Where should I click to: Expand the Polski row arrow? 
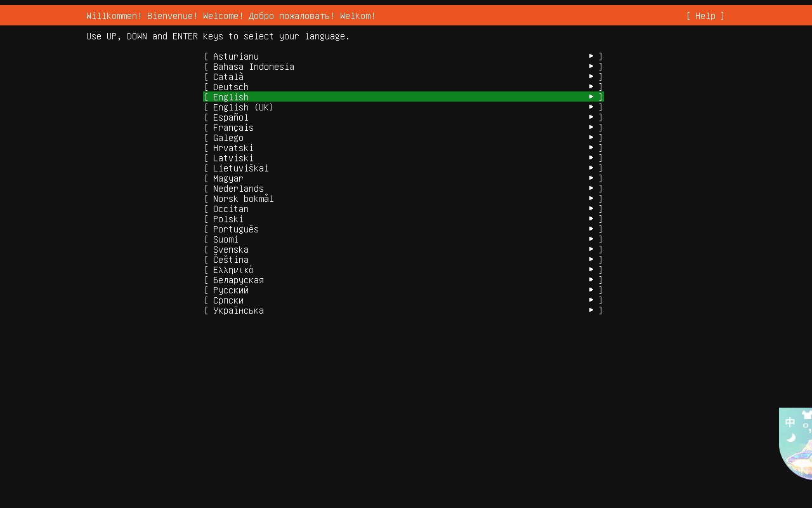(x=591, y=218)
